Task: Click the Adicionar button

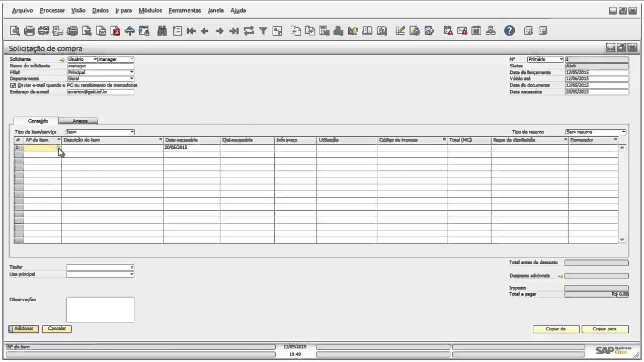Action: click(x=24, y=329)
